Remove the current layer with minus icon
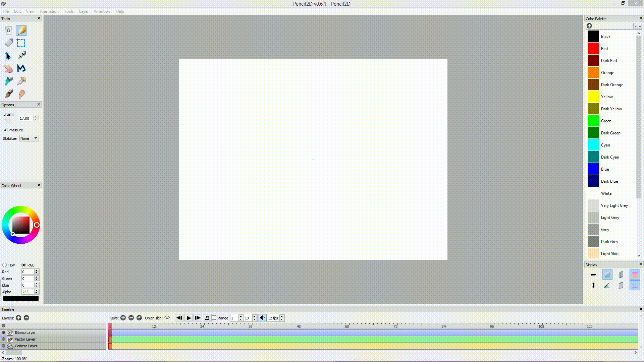 (x=26, y=318)
